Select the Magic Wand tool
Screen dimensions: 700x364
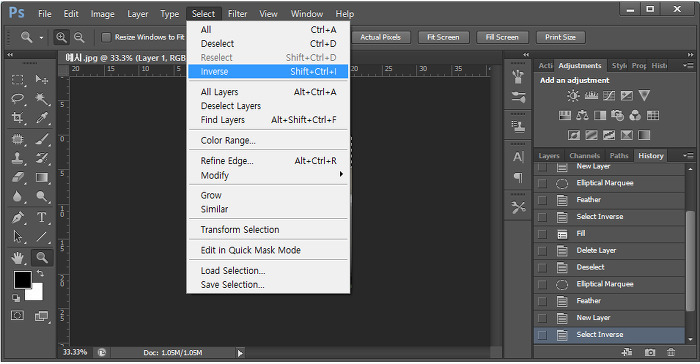click(42, 98)
